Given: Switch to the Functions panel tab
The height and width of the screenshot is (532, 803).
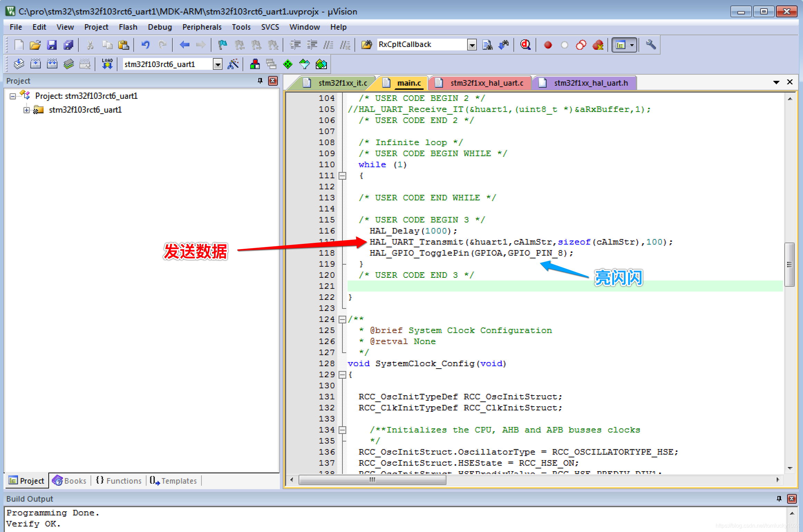Looking at the screenshot, I should pyautogui.click(x=119, y=481).
